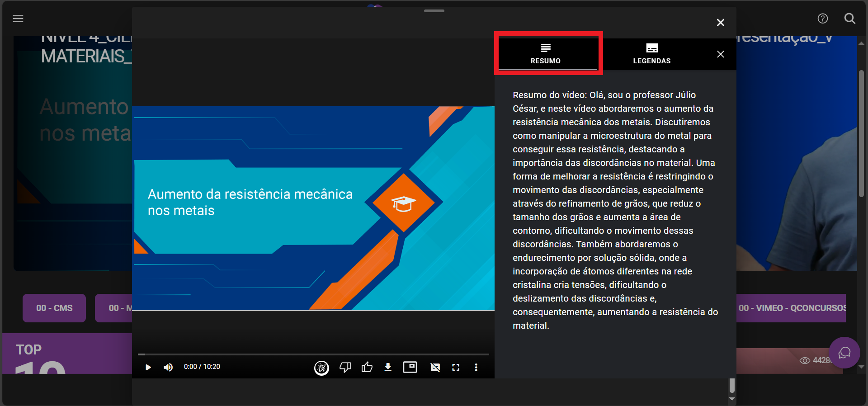The image size is (868, 406).
Task: Download the video
Action: [388, 367]
